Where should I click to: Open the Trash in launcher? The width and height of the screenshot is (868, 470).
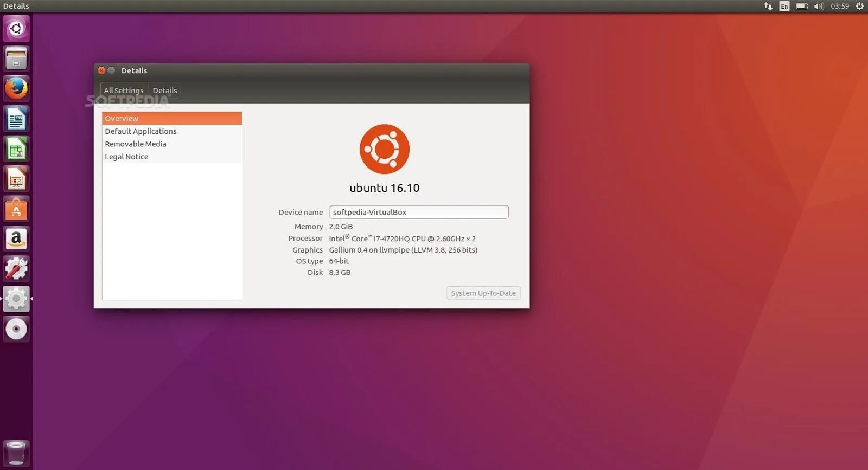click(16, 453)
